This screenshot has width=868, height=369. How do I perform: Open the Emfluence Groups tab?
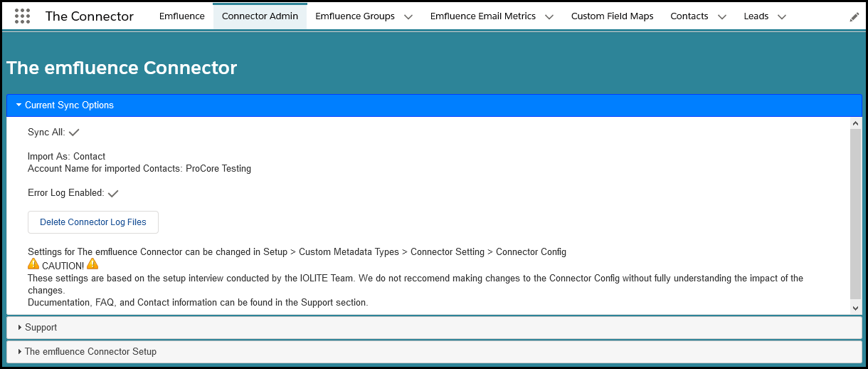[355, 16]
